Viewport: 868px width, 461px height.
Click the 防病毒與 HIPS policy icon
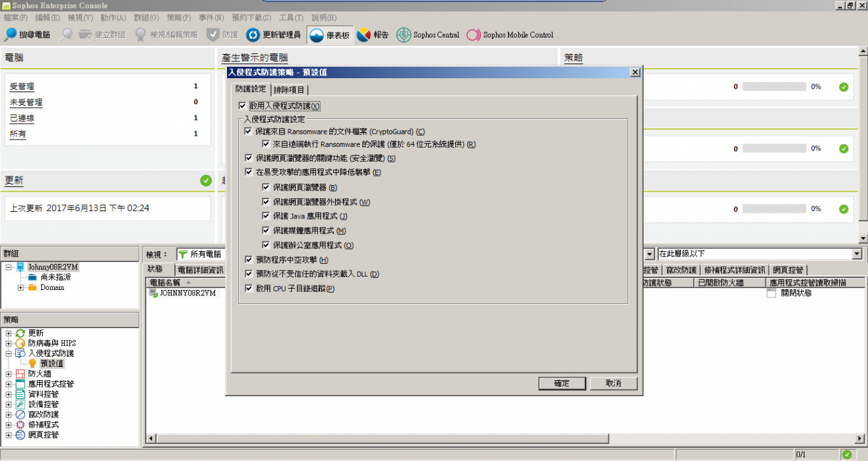point(21,343)
